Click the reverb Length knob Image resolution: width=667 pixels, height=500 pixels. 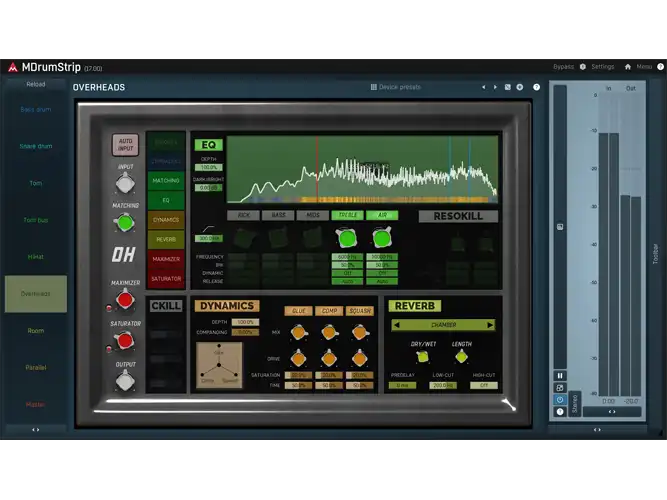coord(462,357)
